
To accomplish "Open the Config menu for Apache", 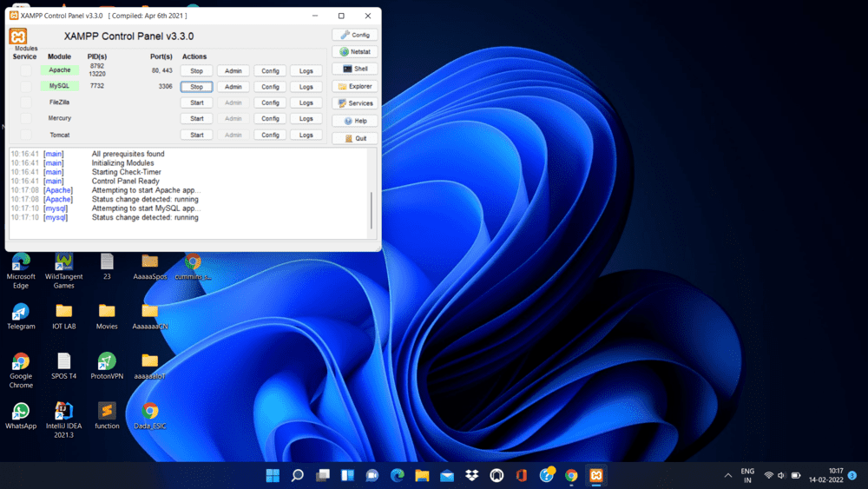I will coord(270,71).
